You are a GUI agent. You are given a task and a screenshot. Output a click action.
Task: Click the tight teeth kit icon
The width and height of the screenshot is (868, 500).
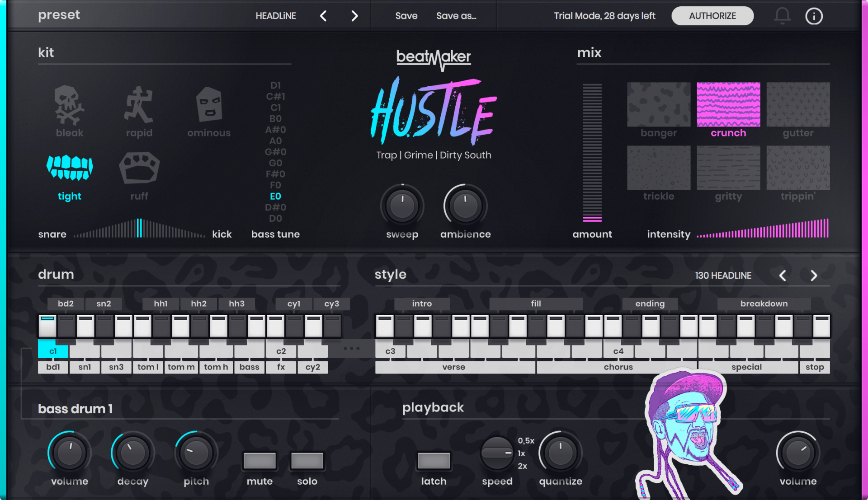pyautogui.click(x=69, y=168)
